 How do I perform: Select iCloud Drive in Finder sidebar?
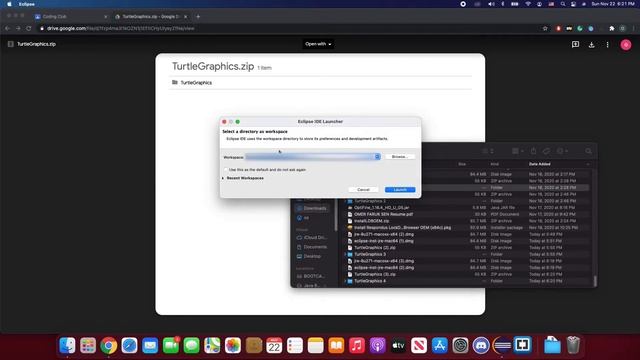pos(312,238)
